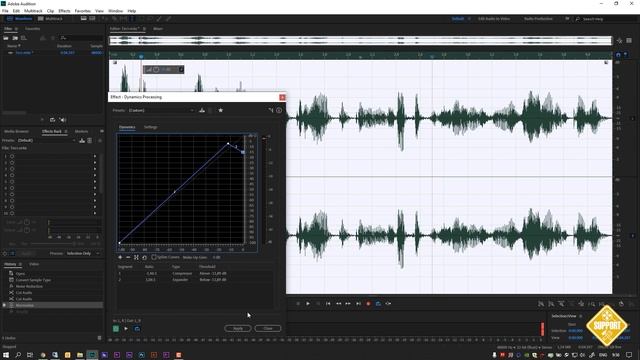Open the File menu
The width and height of the screenshot is (640, 360).
[x=5, y=11]
